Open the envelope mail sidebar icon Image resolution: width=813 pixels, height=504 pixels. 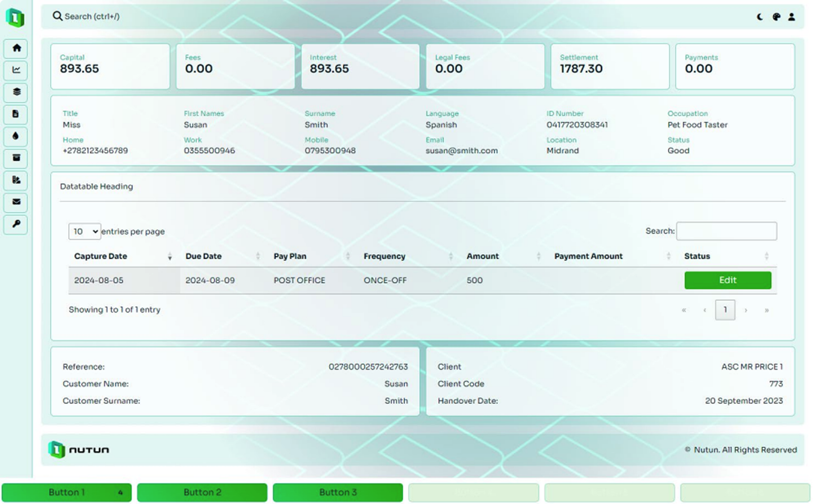tap(16, 202)
